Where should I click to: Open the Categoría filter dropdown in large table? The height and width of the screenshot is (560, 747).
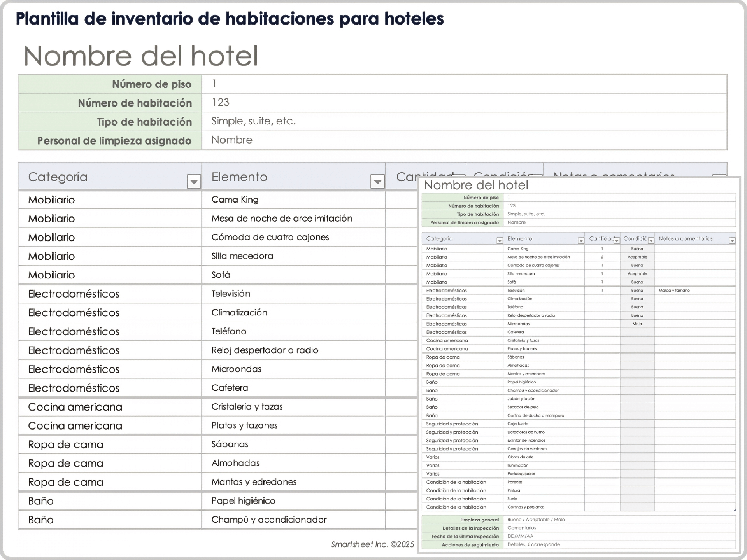point(194,181)
